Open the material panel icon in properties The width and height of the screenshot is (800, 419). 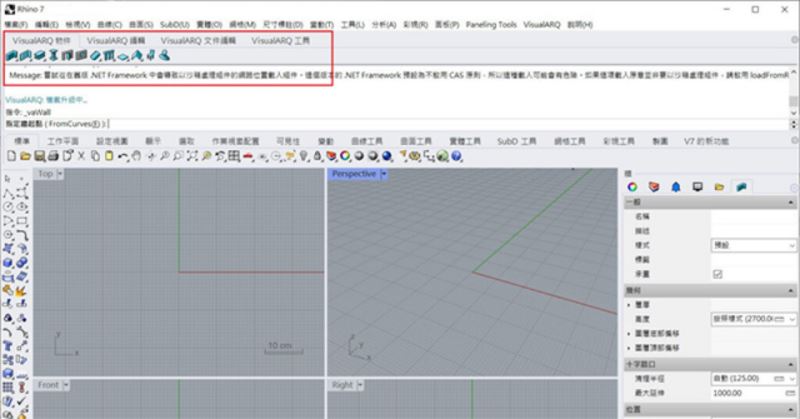(654, 187)
